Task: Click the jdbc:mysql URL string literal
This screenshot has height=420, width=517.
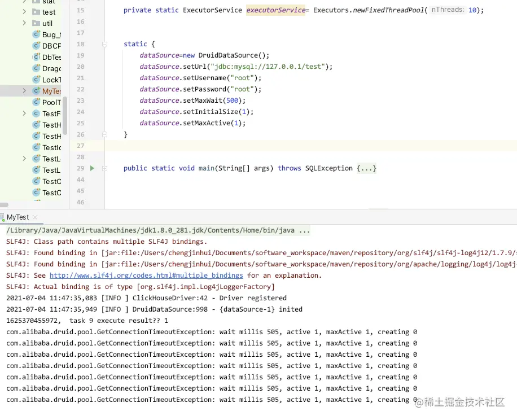Action: click(x=268, y=67)
